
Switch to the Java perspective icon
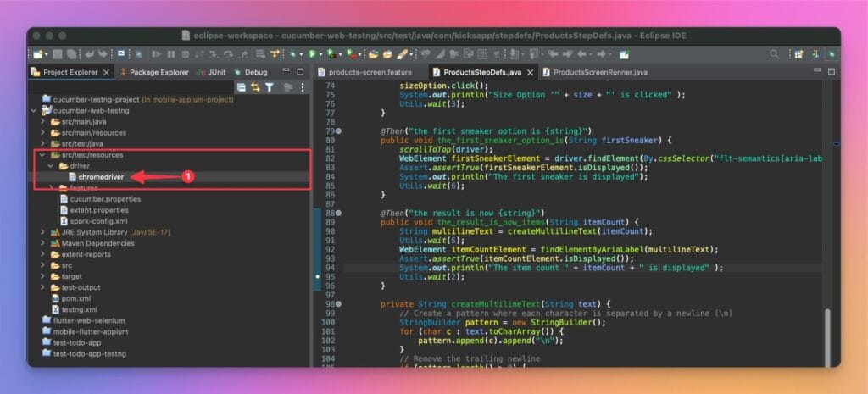click(816, 54)
